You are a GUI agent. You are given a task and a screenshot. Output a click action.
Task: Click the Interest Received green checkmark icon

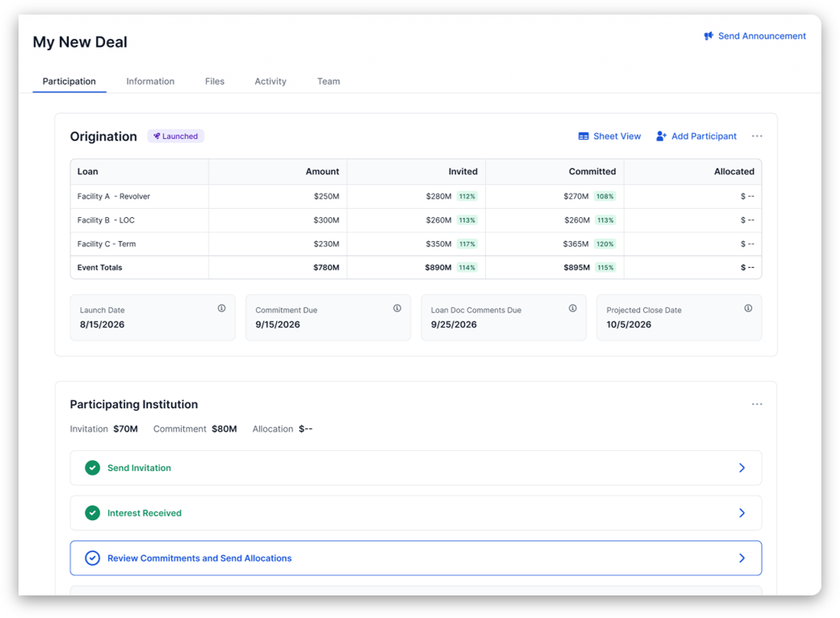tap(92, 513)
